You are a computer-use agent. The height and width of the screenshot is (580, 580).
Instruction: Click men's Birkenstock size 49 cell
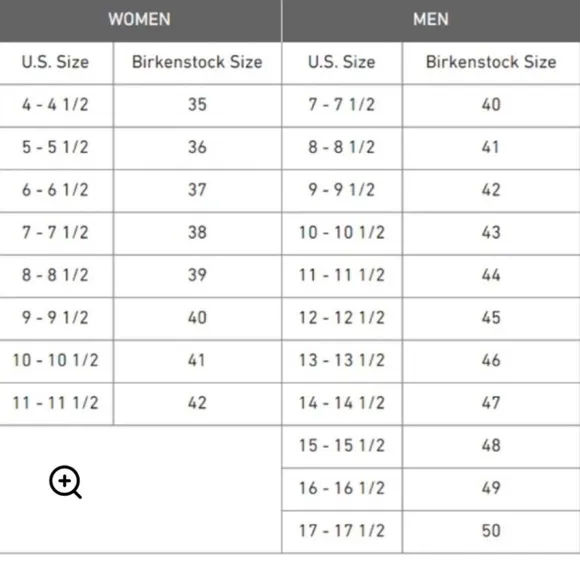click(x=491, y=489)
